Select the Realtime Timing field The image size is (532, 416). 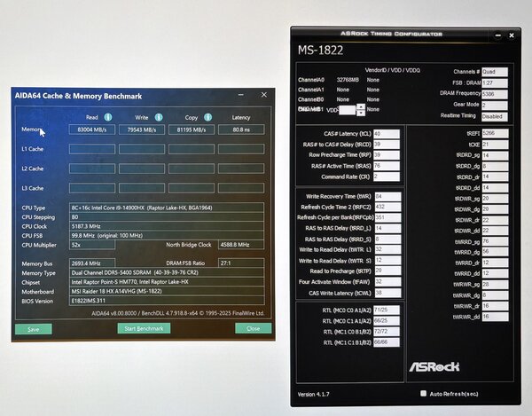click(495, 116)
